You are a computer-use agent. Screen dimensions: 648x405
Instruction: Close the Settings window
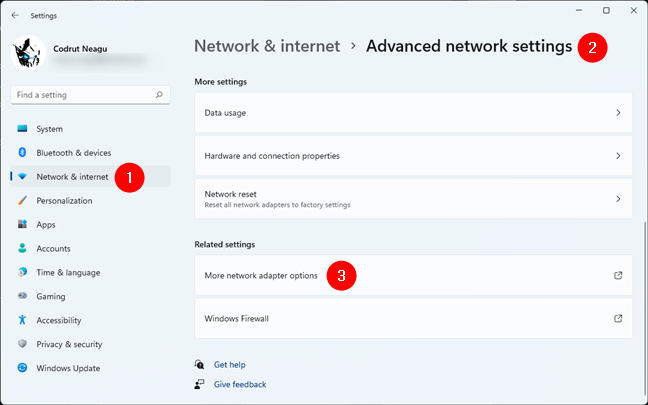(634, 10)
